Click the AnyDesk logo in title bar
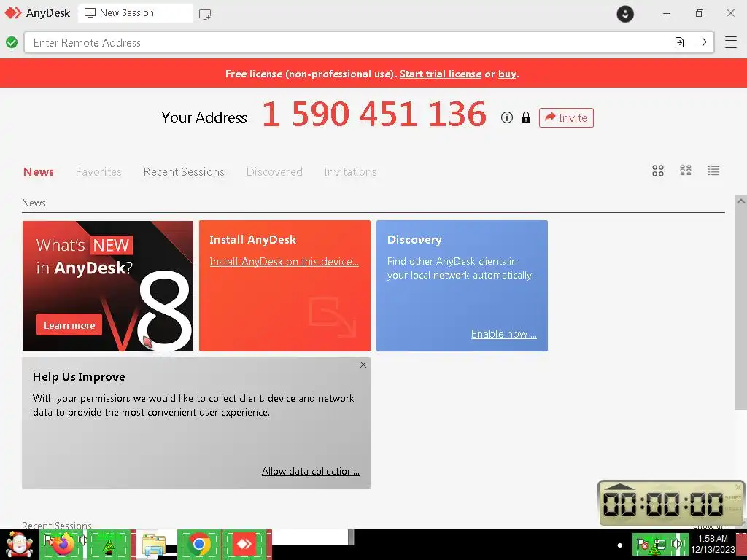Image resolution: width=747 pixels, height=560 pixels. click(x=13, y=13)
